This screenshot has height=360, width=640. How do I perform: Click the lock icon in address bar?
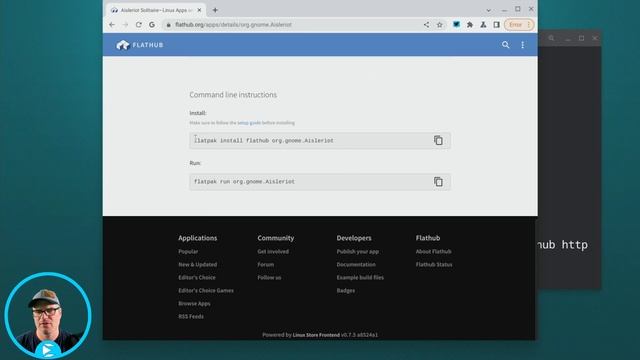point(168,25)
